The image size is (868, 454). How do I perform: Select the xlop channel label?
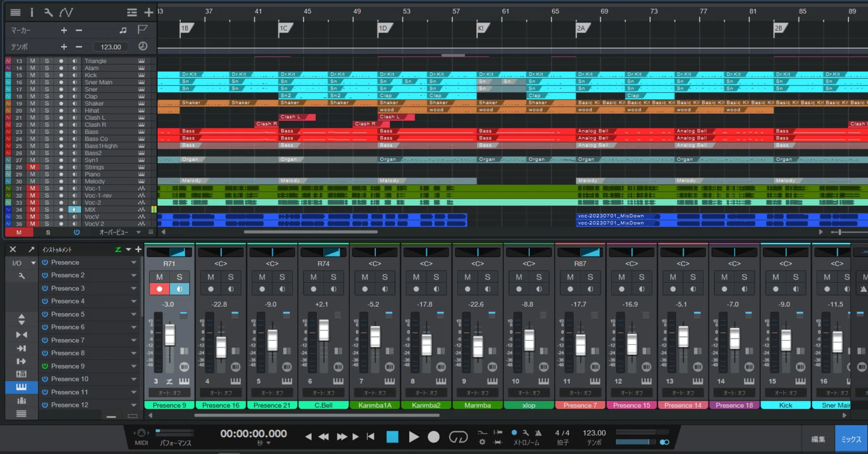tap(529, 405)
